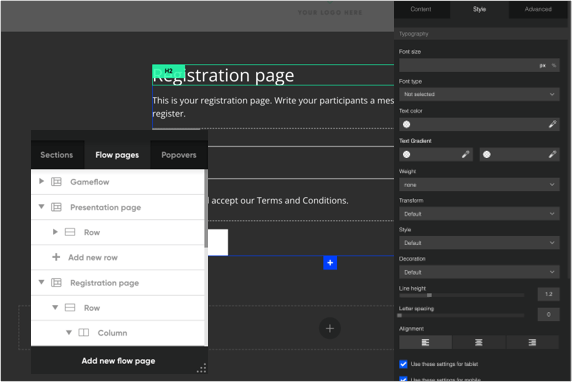Image resolution: width=572 pixels, height=382 pixels.
Task: Select the Style tab in the side panel
Action: (x=479, y=9)
